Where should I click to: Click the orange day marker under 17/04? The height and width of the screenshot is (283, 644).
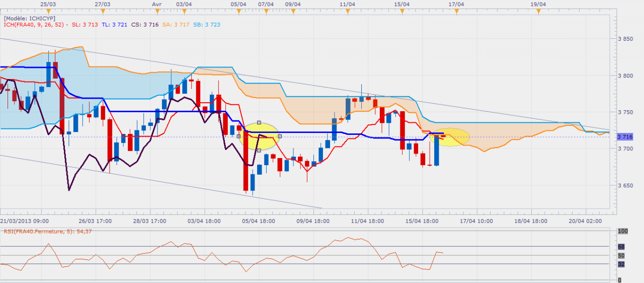[456, 10]
